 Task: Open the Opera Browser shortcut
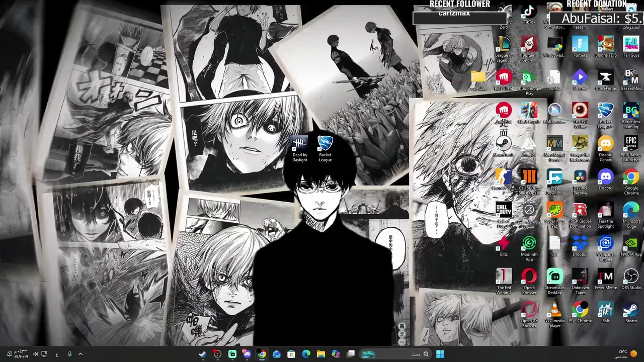point(529,281)
